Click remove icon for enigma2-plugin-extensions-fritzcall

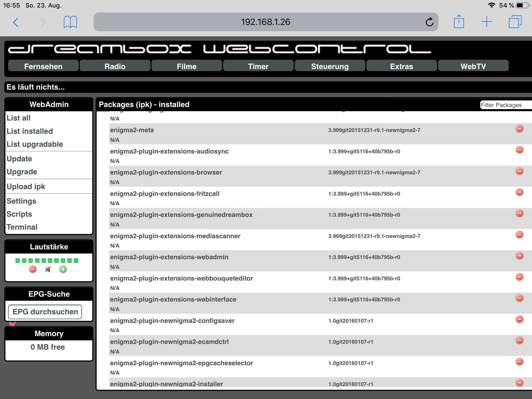pyautogui.click(x=519, y=192)
